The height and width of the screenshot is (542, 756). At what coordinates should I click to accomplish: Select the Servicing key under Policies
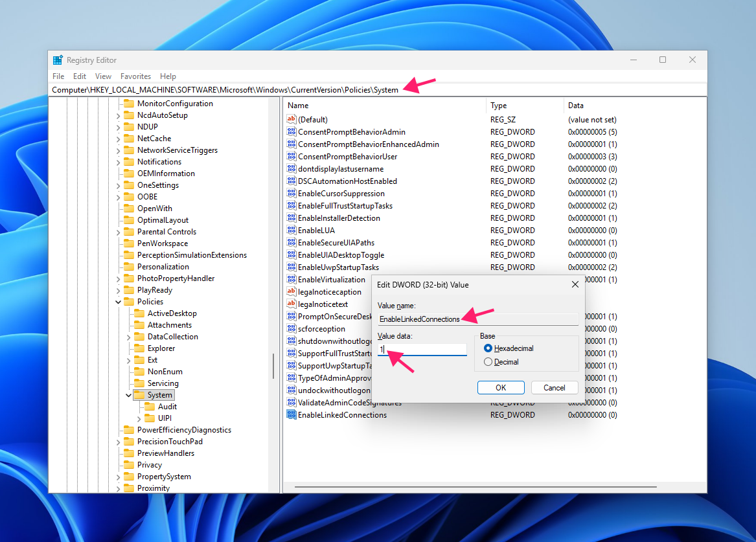pyautogui.click(x=163, y=383)
